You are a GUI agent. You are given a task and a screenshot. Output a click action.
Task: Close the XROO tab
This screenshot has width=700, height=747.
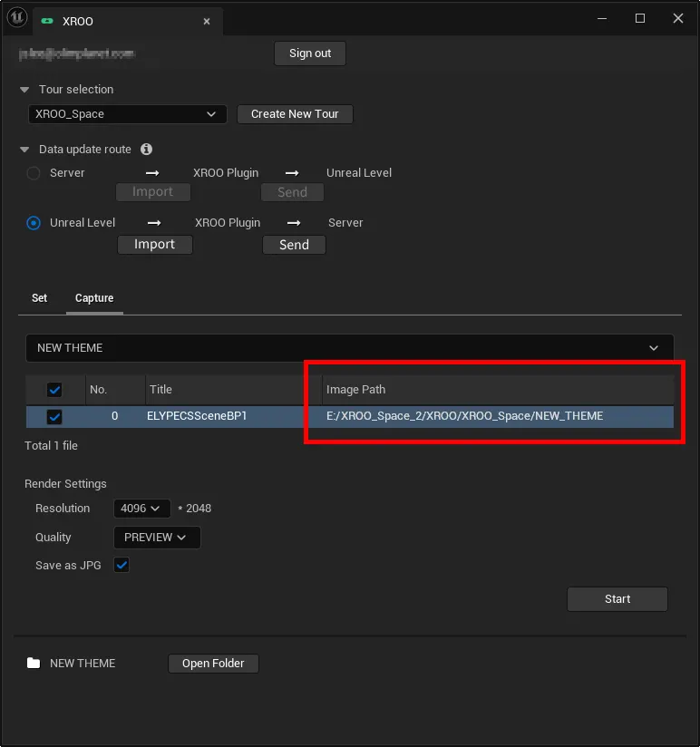[x=207, y=22]
